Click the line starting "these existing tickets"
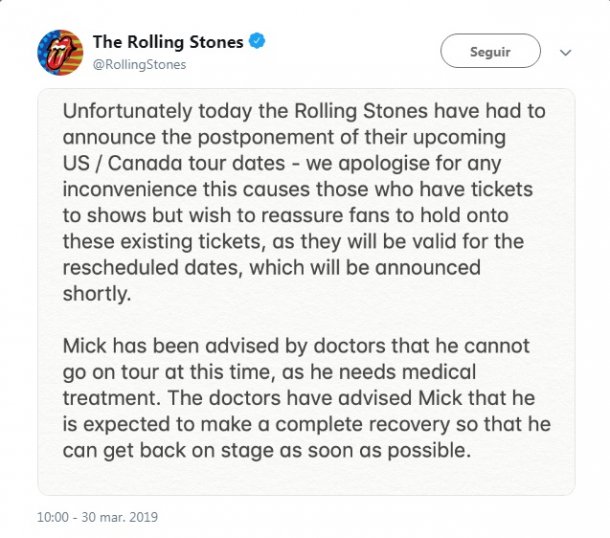The width and height of the screenshot is (610, 538). pos(304,241)
